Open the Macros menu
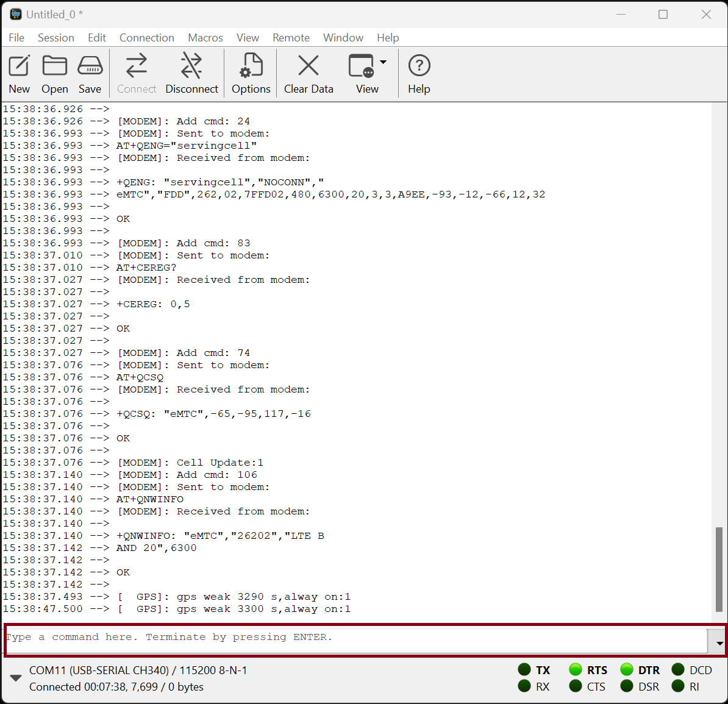The image size is (728, 704). point(205,38)
